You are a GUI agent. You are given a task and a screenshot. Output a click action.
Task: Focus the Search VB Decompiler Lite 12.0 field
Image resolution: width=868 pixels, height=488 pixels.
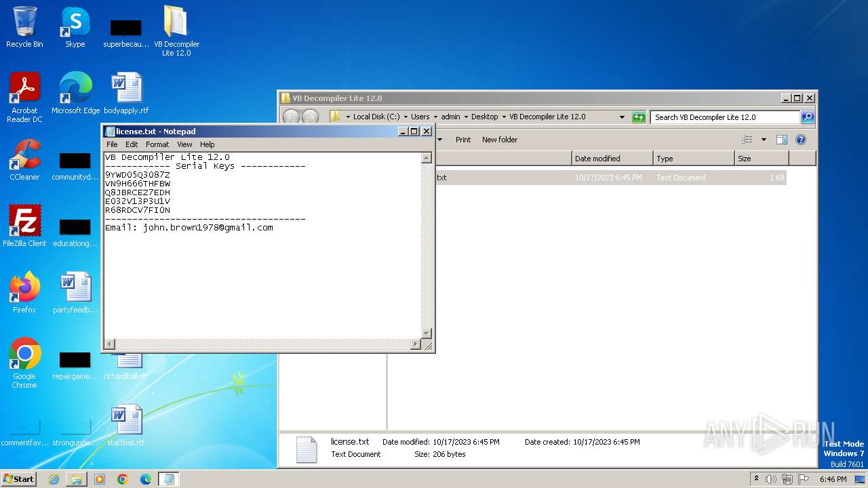click(x=725, y=117)
